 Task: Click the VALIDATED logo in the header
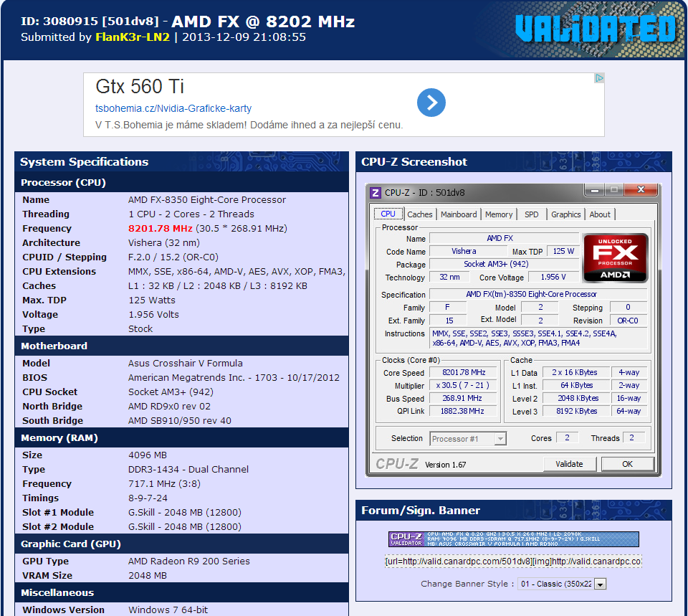(596, 29)
